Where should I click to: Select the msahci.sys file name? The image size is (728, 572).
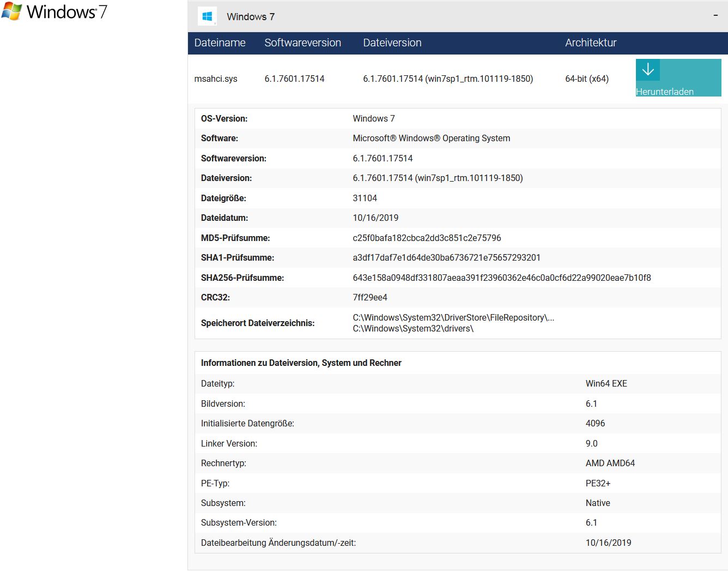click(x=216, y=79)
